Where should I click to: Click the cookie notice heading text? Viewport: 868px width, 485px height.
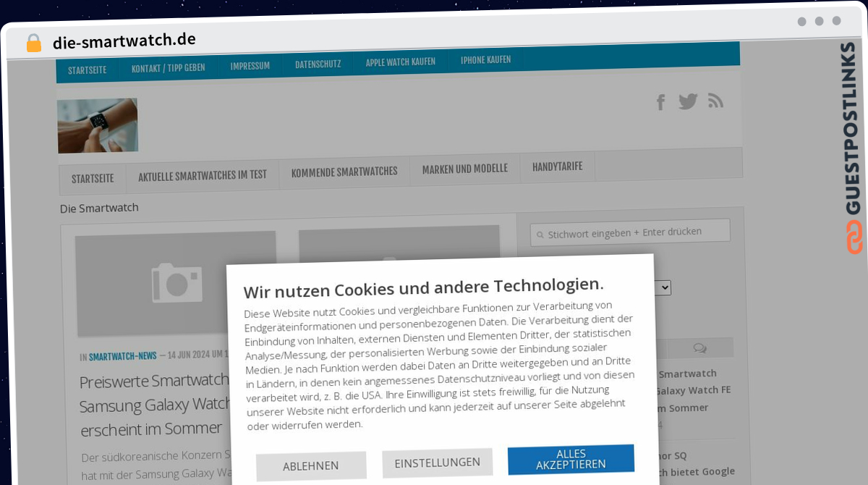tap(423, 288)
